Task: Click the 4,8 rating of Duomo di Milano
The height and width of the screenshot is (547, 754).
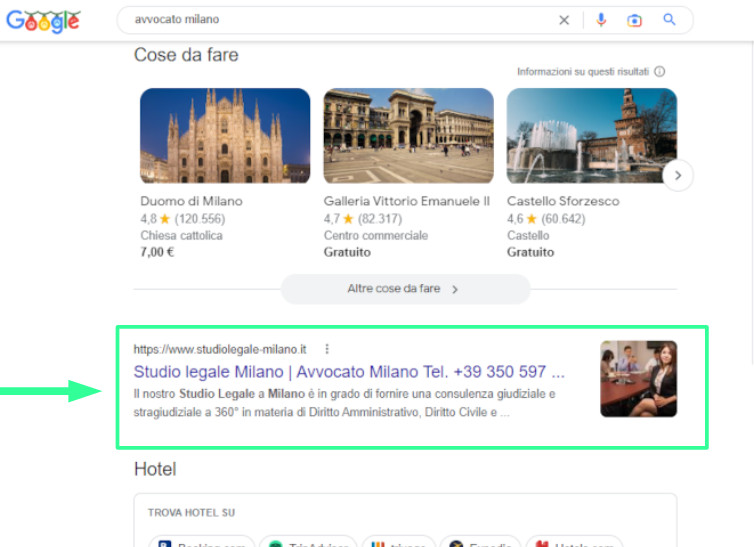Action: (149, 219)
